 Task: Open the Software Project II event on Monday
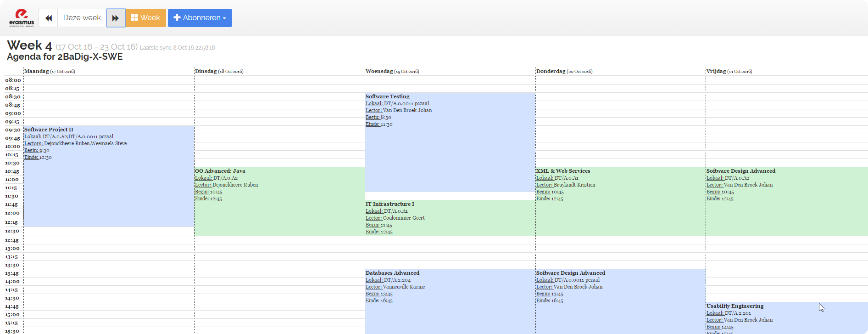109,176
